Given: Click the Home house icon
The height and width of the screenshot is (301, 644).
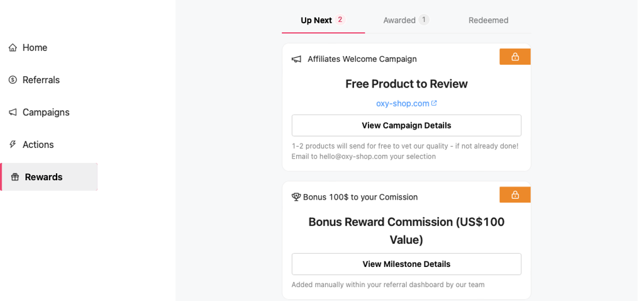Looking at the screenshot, I should tap(13, 48).
